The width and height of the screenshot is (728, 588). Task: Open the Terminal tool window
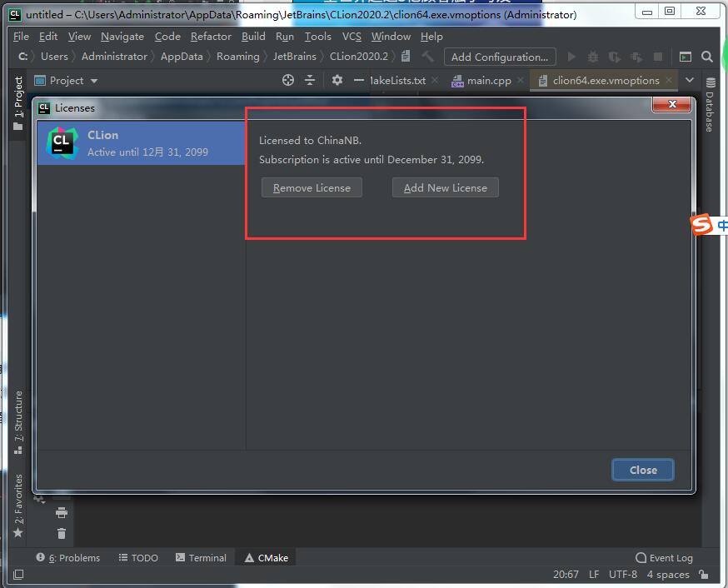click(x=201, y=558)
